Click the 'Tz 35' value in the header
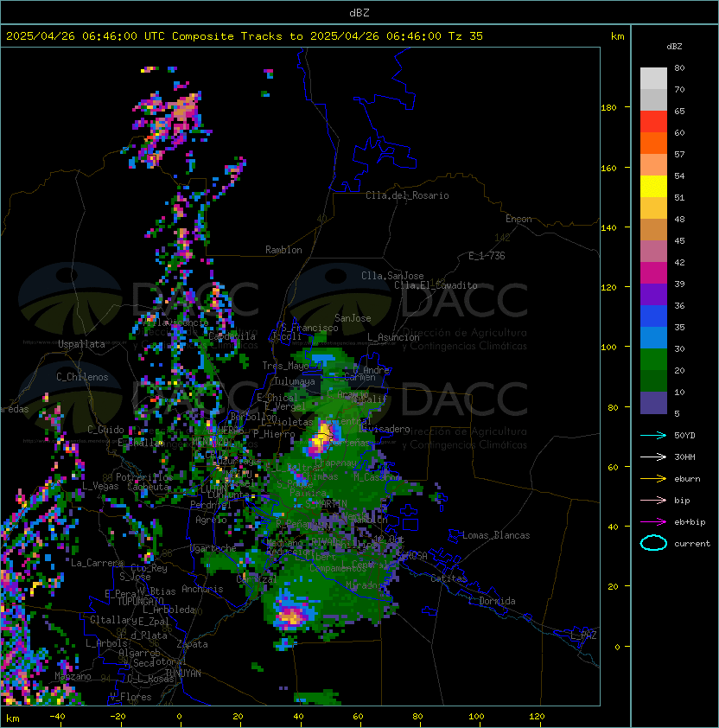This screenshot has height=728, width=719. click(466, 36)
